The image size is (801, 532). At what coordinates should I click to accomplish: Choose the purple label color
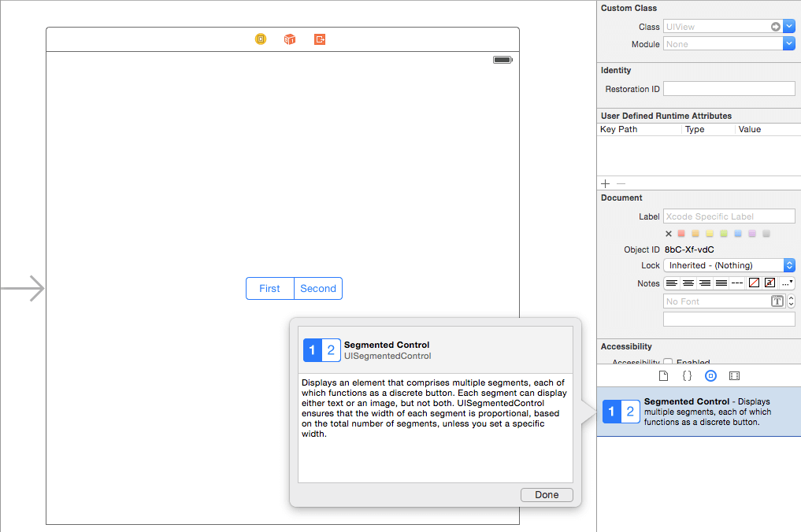click(752, 234)
